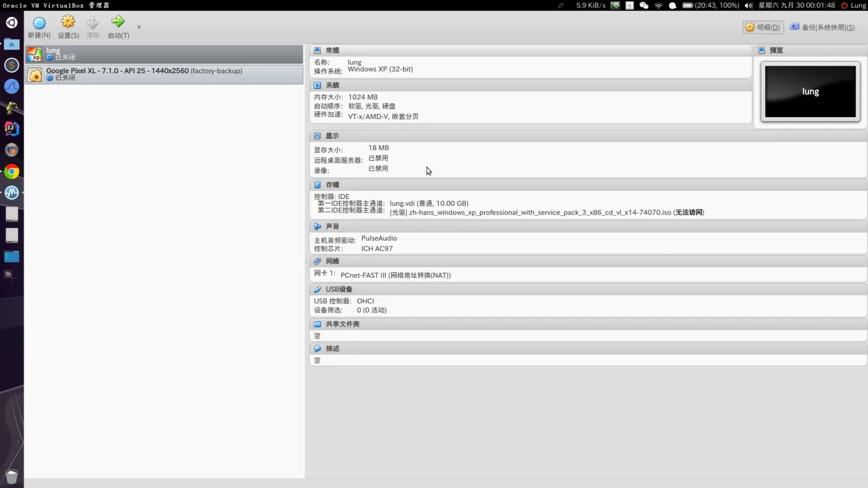The height and width of the screenshot is (488, 868).
Task: Select the Google Pixel XL virtual machine
Action: [x=164, y=74]
